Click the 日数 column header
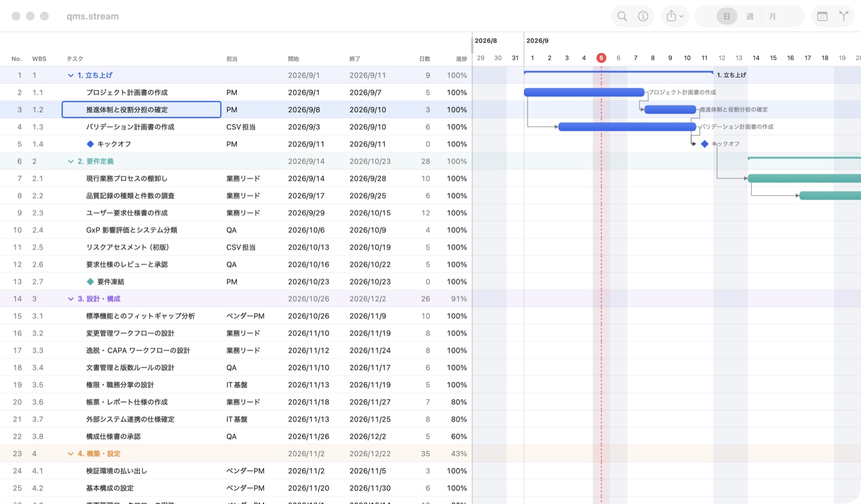Viewport: 861px width, 504px height. tap(425, 59)
